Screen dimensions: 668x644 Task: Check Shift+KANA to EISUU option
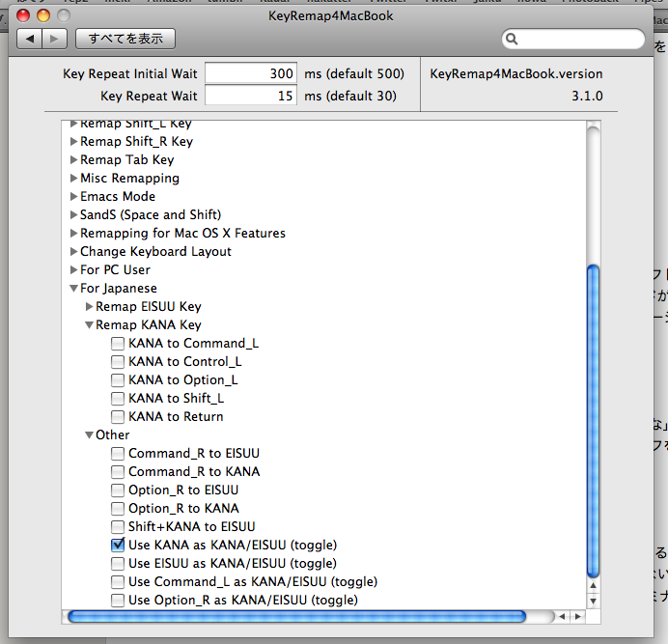(118, 527)
